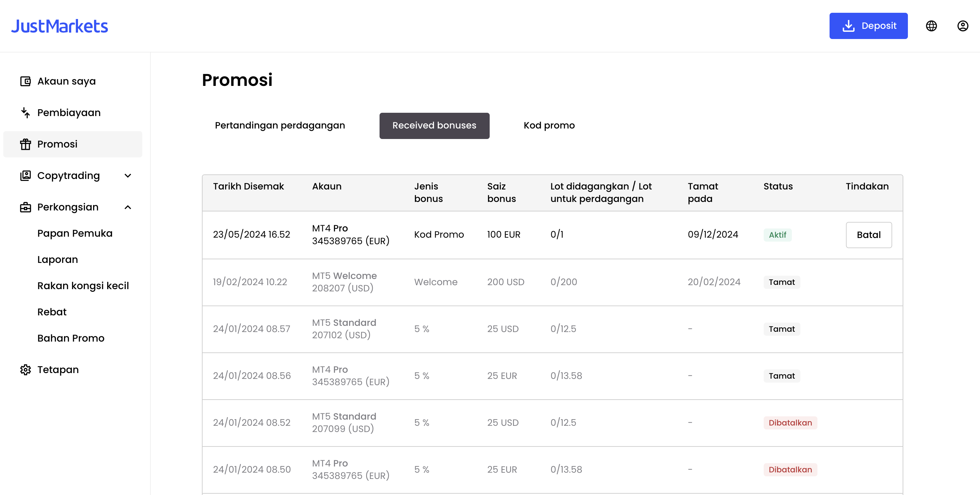Viewport: 980px width, 495px height.
Task: Collapse the Perkongsian menu chevron
Action: coord(128,208)
